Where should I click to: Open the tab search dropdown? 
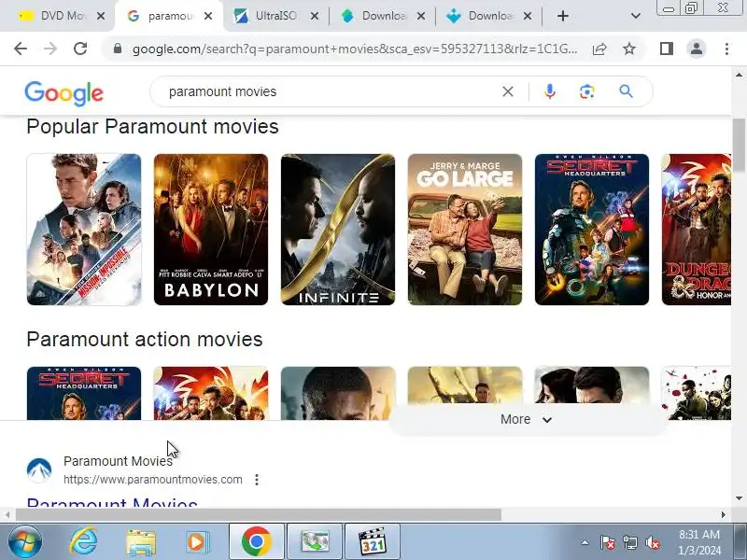[636, 16]
